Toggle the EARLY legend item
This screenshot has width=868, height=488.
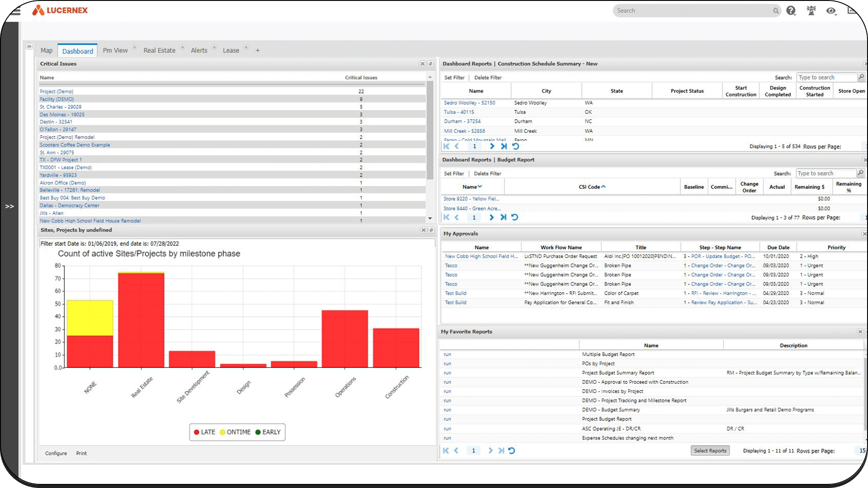(268, 432)
